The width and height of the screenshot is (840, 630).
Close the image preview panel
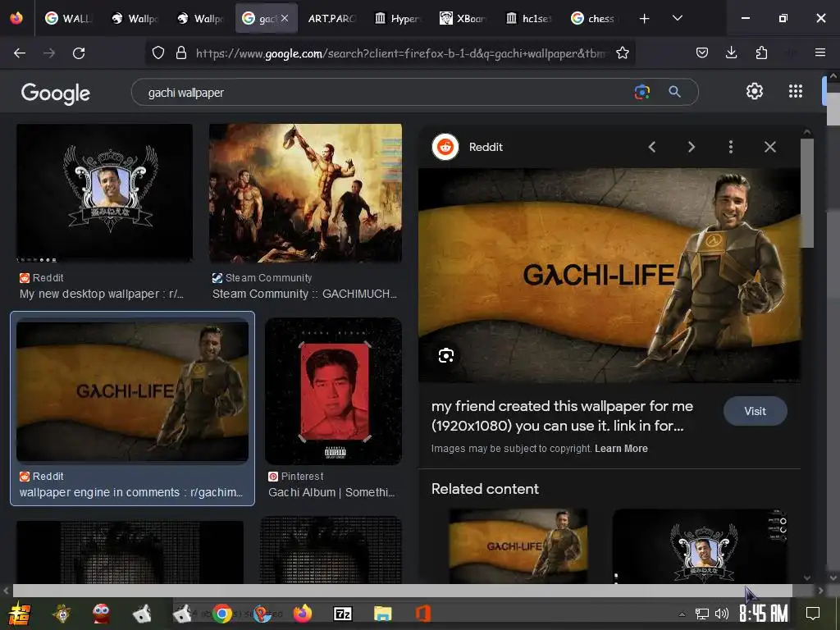pyautogui.click(x=769, y=147)
